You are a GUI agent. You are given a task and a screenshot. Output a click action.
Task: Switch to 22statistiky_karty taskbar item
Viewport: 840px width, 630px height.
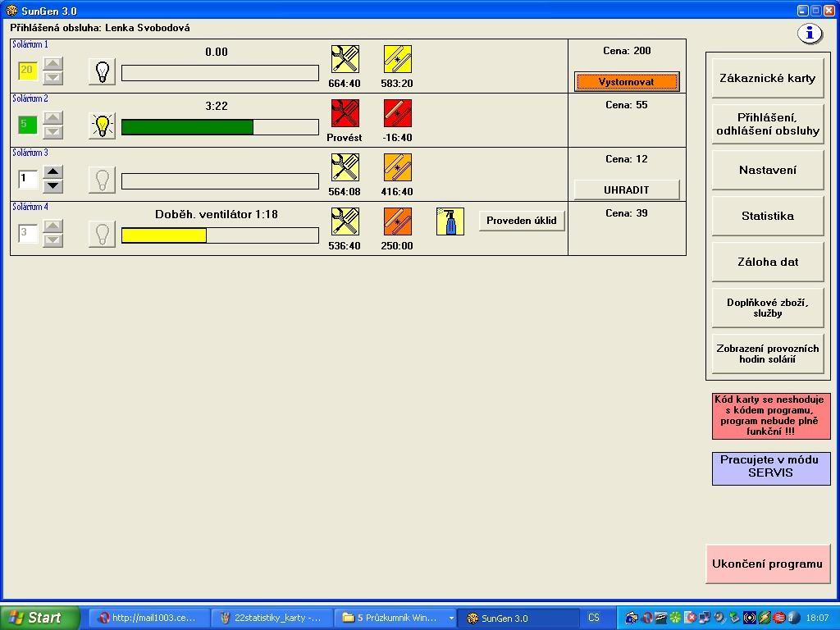click(272, 618)
